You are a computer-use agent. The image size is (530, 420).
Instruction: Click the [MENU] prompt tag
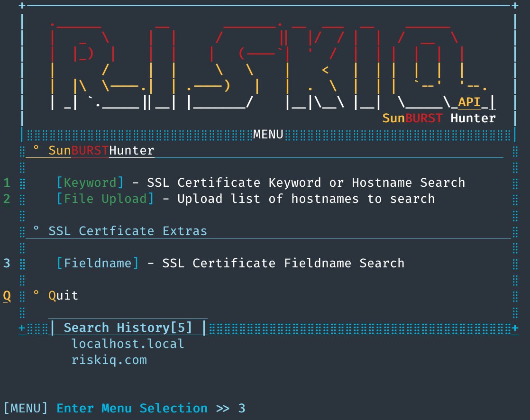click(x=26, y=408)
